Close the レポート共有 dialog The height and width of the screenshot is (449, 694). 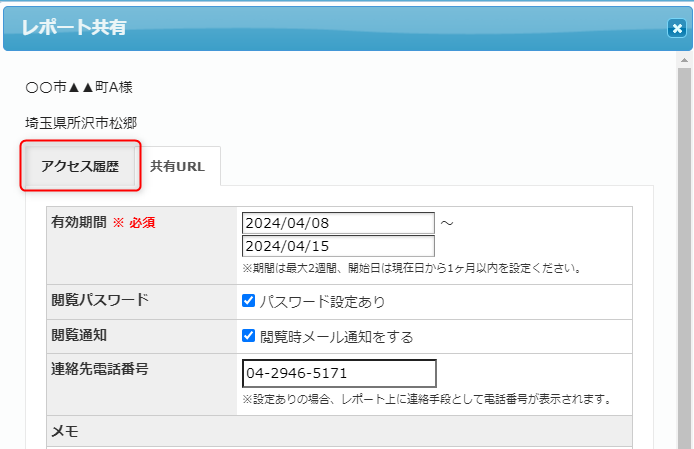pyautogui.click(x=676, y=29)
